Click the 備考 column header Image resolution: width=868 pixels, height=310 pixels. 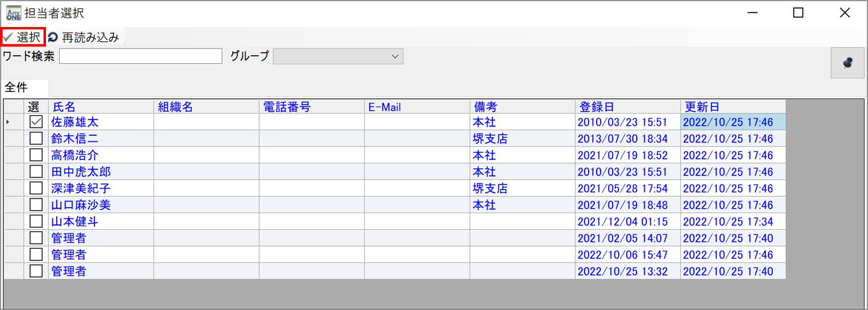522,107
